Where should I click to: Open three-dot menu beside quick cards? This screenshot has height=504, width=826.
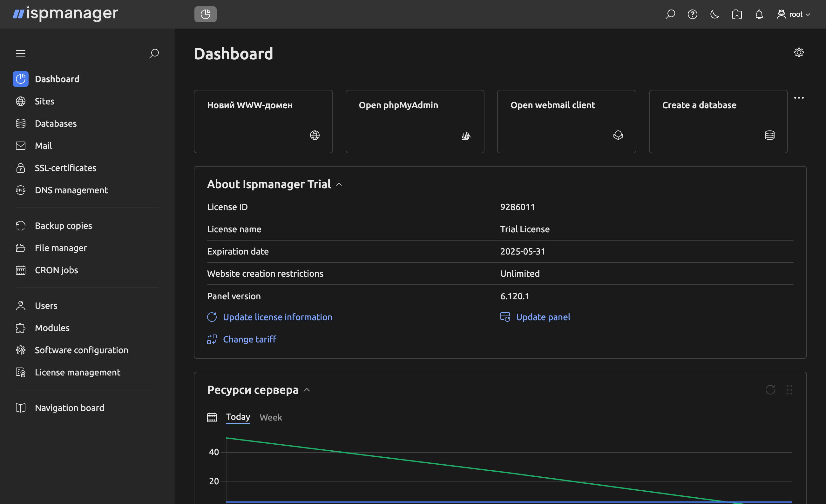[x=799, y=98]
